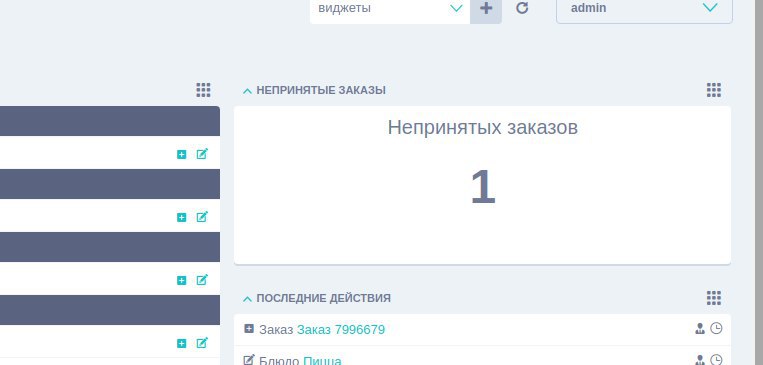Click the НЕПРИНЯТЫЕ ЗАКАЗЫ header title
This screenshot has height=365, width=763.
(321, 91)
